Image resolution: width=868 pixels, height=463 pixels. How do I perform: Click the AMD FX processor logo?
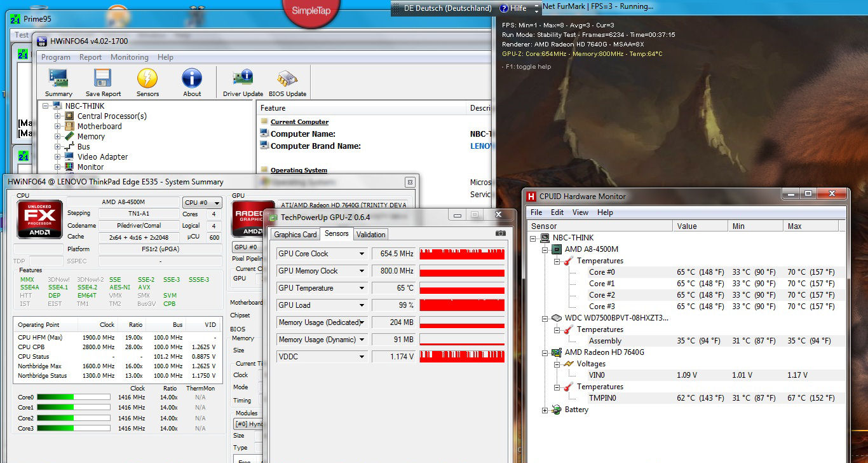click(39, 219)
